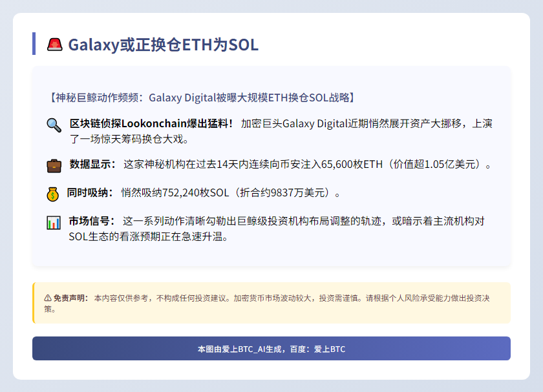Click the headline Galaxy或正换仓ETH为SOL
543x392 pixels.
point(163,45)
